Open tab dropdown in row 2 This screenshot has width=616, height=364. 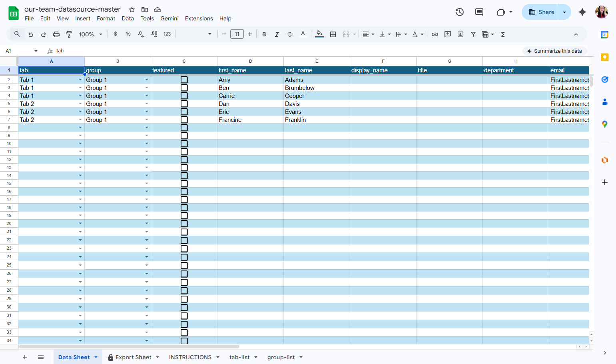[x=80, y=80]
